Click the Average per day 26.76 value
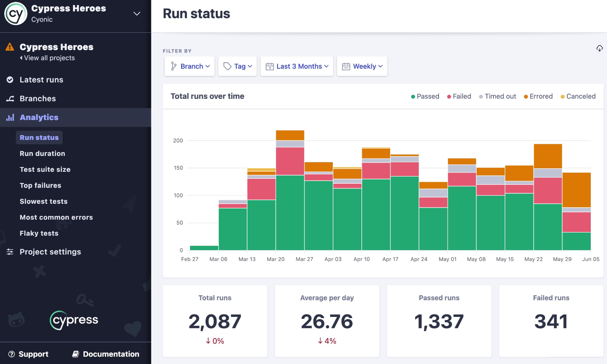The image size is (607, 364). click(327, 322)
